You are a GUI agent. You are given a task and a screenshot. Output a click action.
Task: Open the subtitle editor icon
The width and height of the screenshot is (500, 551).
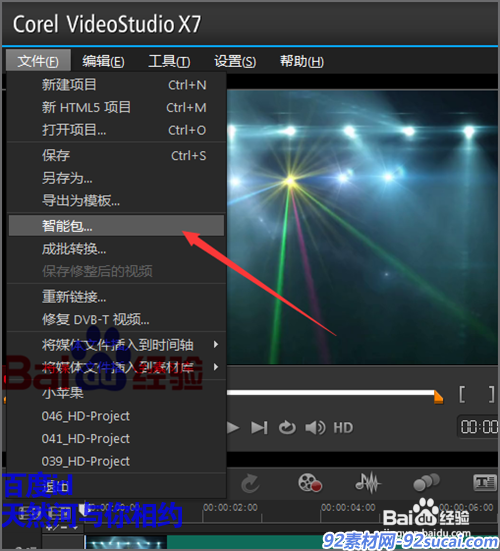[485, 482]
